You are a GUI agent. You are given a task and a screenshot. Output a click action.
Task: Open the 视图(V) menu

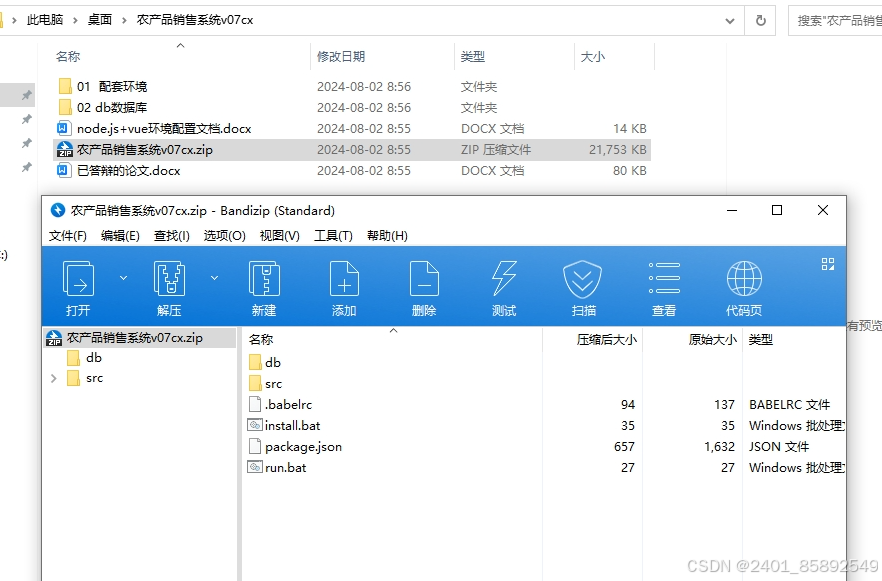click(x=280, y=236)
